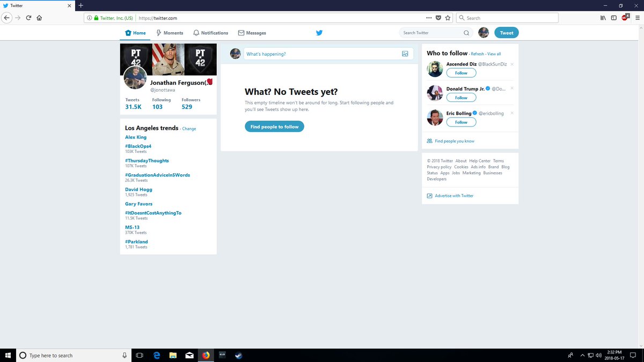Open Windows Start menu

click(8, 355)
